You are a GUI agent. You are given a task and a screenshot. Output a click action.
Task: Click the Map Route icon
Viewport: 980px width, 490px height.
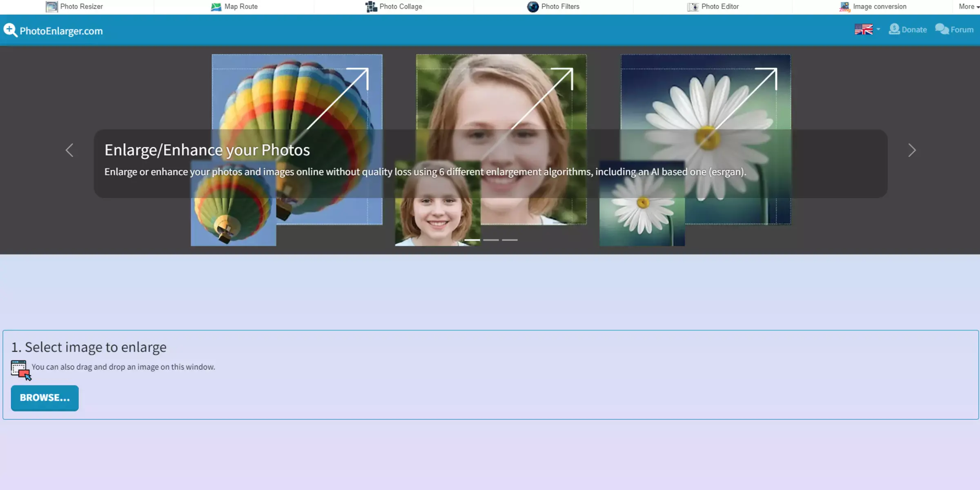216,7
